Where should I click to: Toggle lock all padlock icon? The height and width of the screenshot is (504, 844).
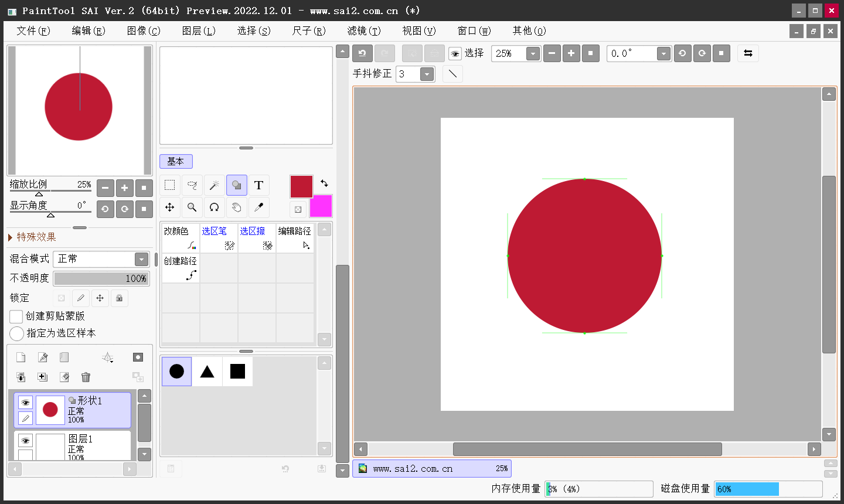coord(120,298)
